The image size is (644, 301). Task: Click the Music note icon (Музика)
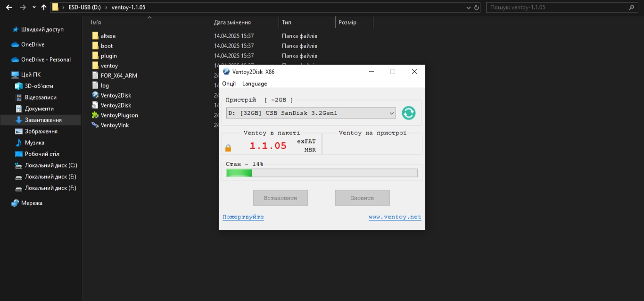point(19,142)
